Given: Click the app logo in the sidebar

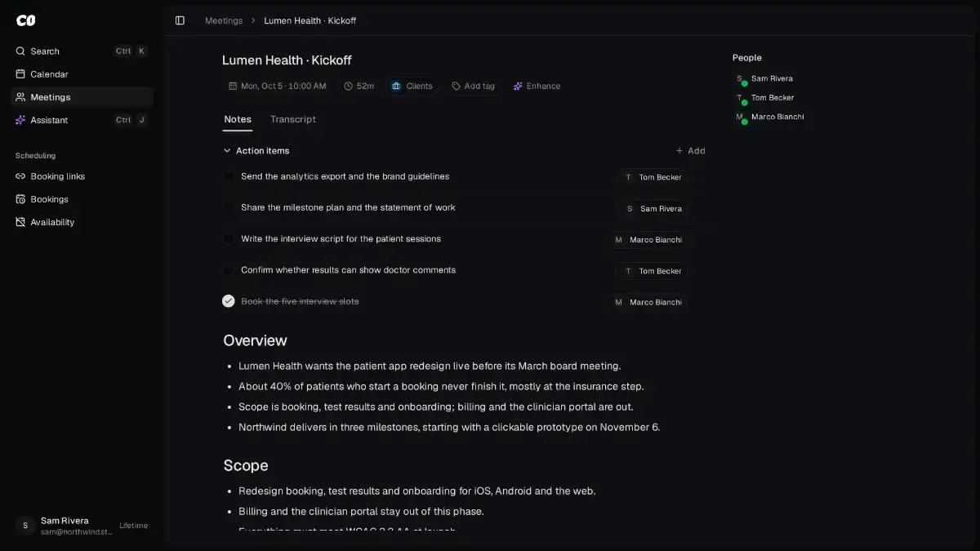Looking at the screenshot, I should point(25,20).
